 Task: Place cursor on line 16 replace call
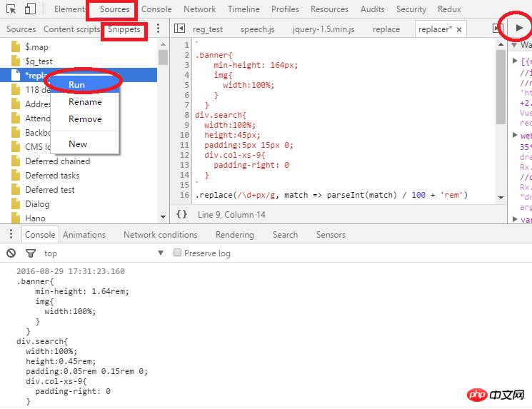[331, 195]
